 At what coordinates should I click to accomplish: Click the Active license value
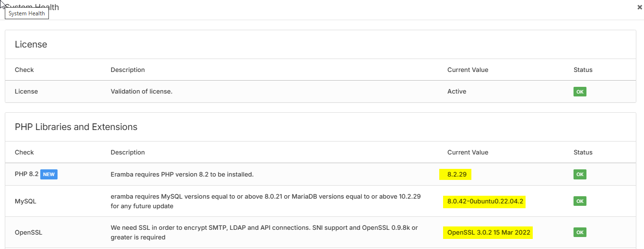click(457, 92)
